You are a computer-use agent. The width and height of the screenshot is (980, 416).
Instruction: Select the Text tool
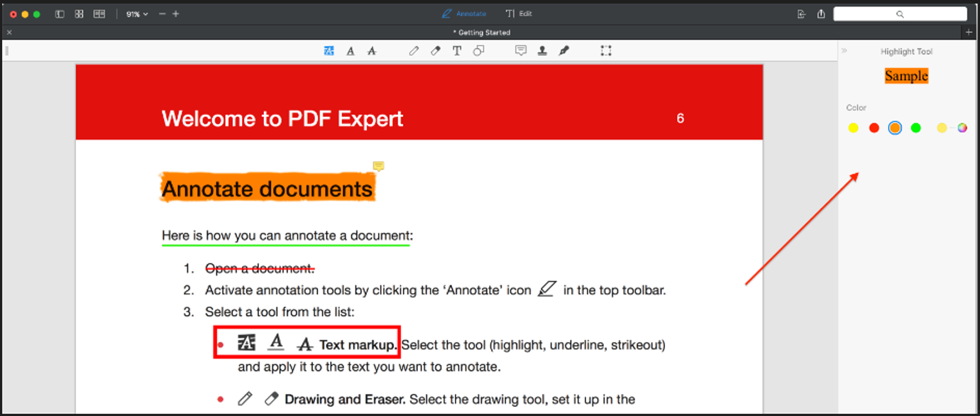tap(457, 51)
